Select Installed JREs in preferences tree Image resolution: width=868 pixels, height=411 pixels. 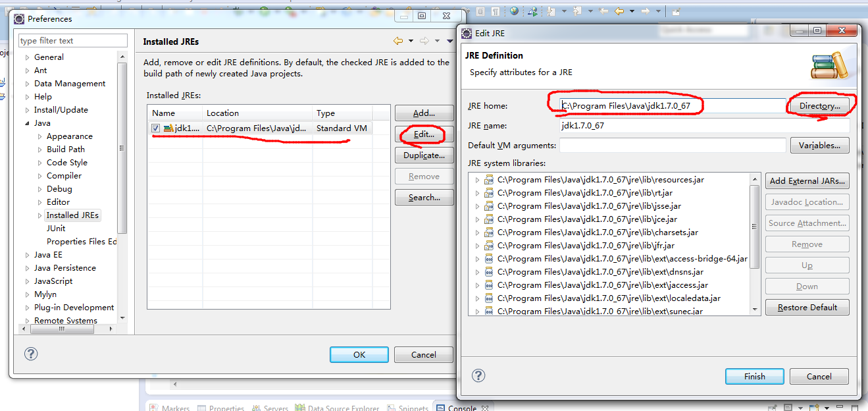pyautogui.click(x=72, y=215)
